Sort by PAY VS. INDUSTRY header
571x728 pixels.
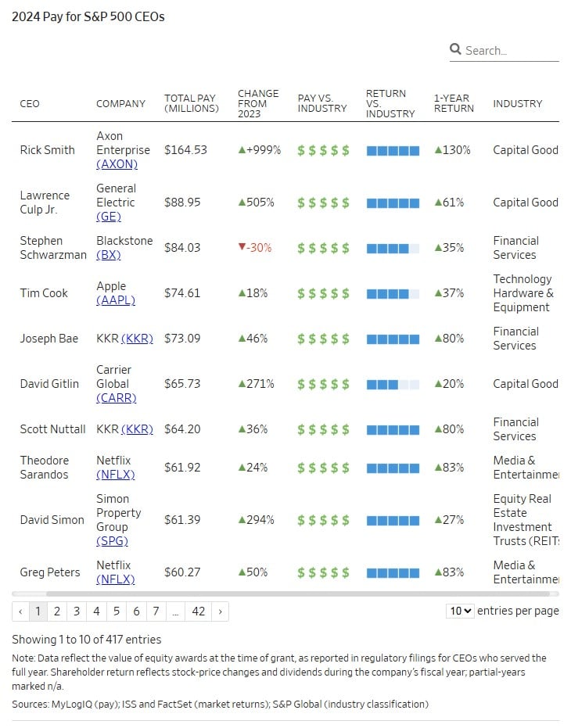(322, 103)
